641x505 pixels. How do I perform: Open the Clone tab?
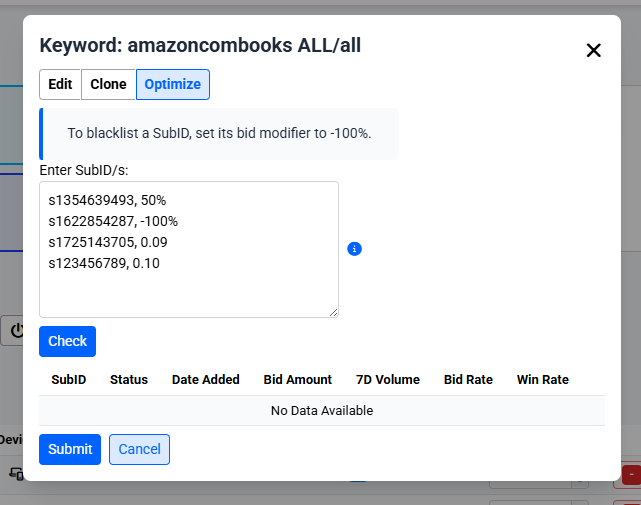tap(108, 84)
